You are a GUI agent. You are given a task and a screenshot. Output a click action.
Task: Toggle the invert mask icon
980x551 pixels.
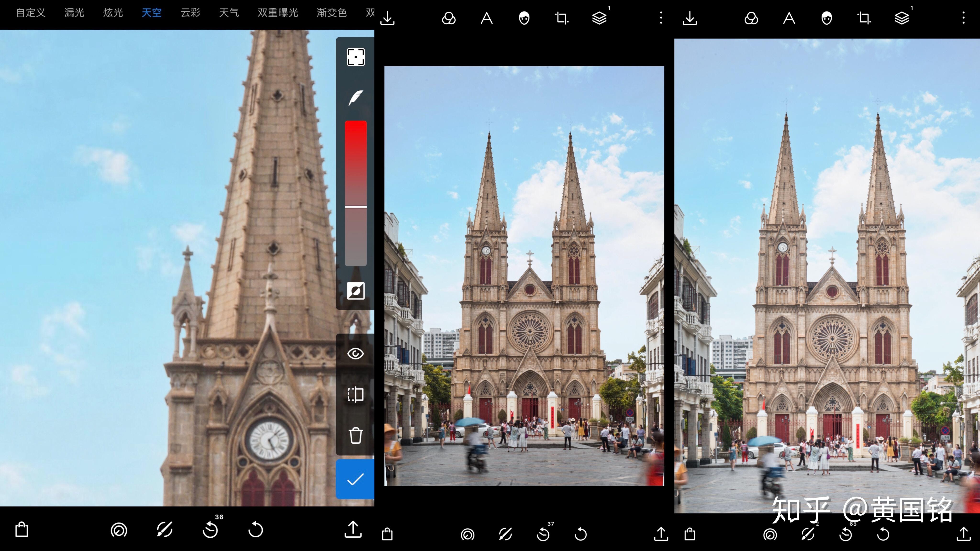coord(356,291)
